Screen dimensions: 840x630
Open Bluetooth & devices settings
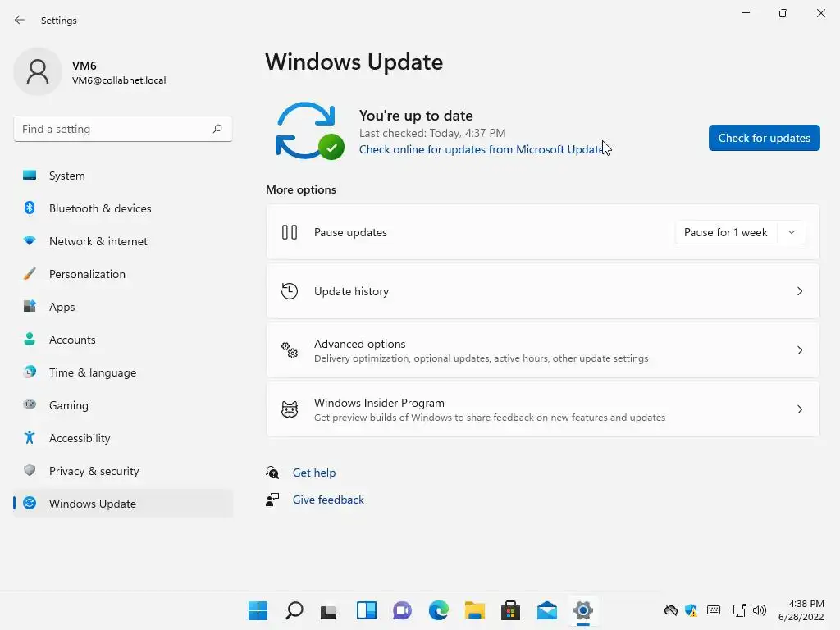(x=123, y=208)
